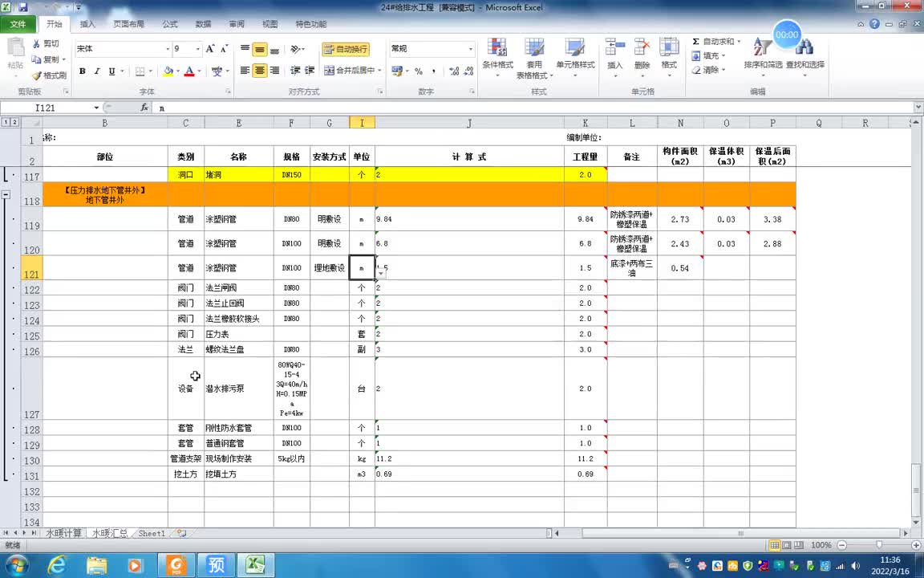Toggle Underline formatting
The width and height of the screenshot is (924, 578).
coord(112,71)
